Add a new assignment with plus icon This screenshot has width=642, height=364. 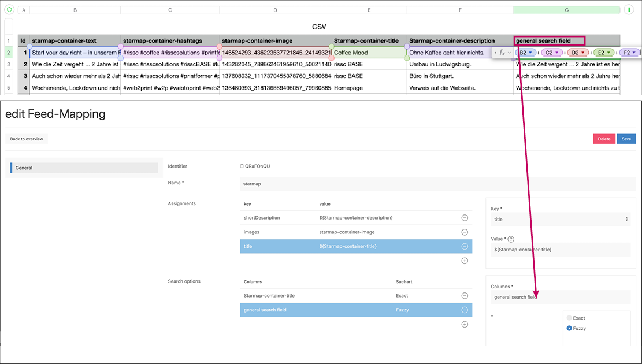tap(465, 261)
